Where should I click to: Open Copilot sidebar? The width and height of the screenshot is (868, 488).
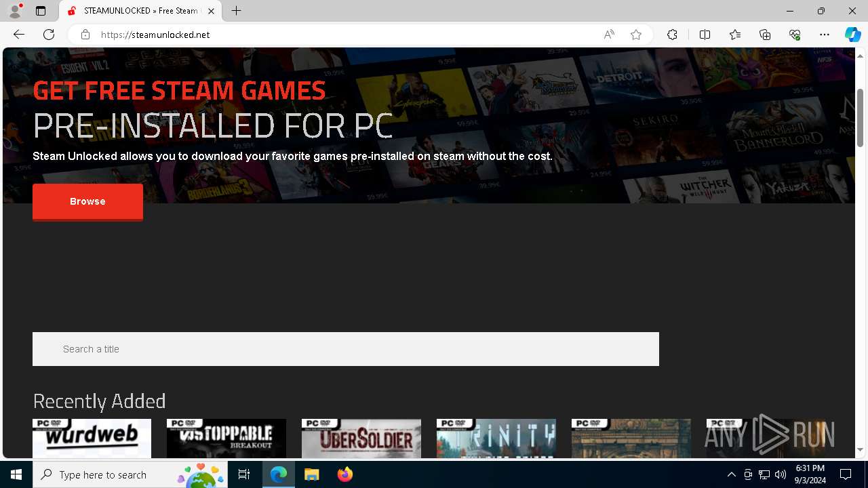[x=852, y=35]
